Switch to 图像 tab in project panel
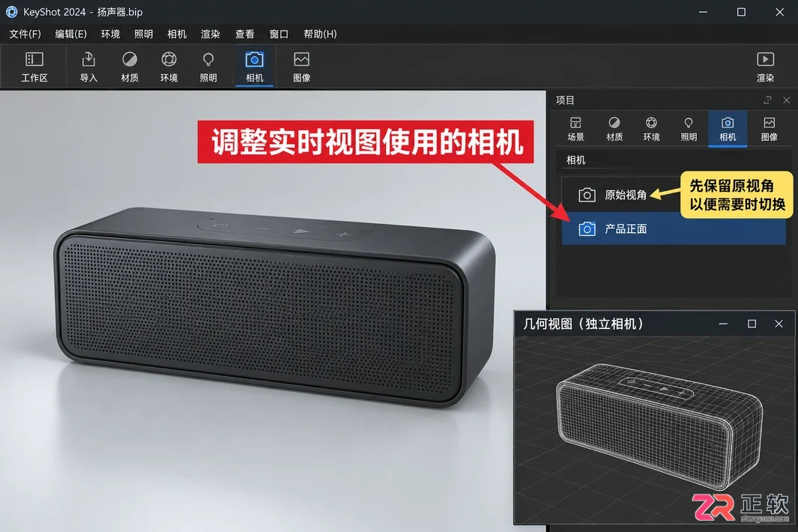Screen dimensions: 798x532 click(769, 129)
